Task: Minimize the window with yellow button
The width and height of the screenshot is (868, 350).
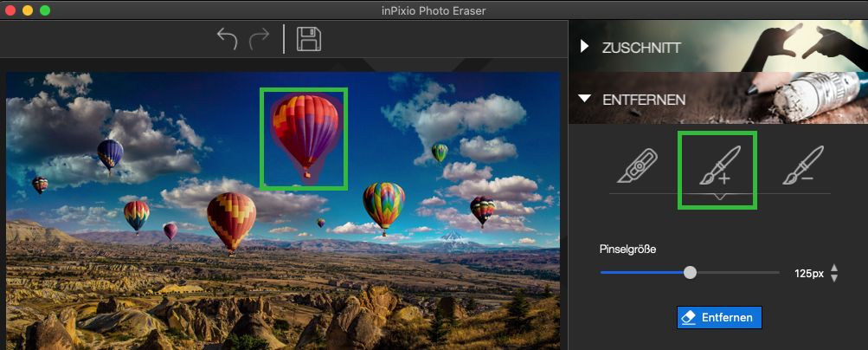Action: click(28, 10)
